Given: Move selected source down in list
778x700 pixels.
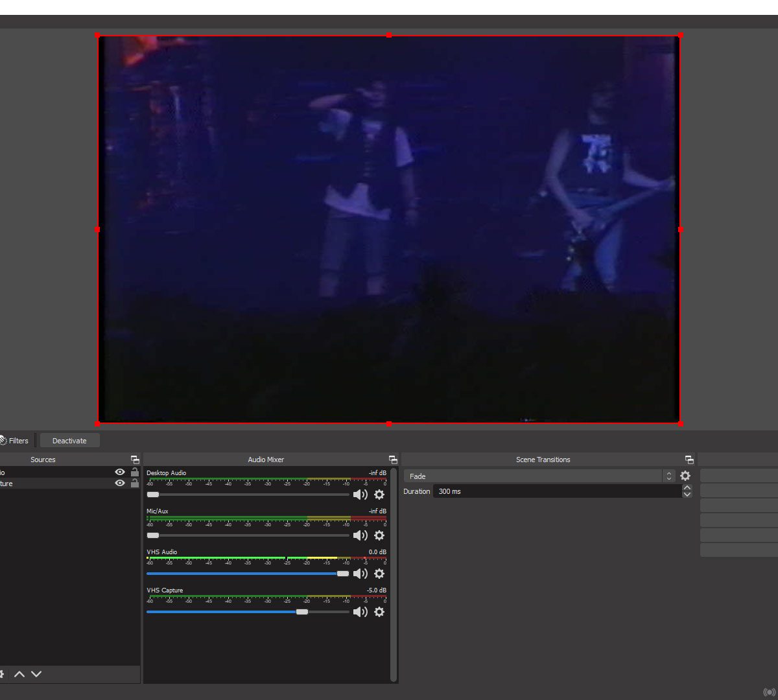Looking at the screenshot, I should [x=36, y=674].
